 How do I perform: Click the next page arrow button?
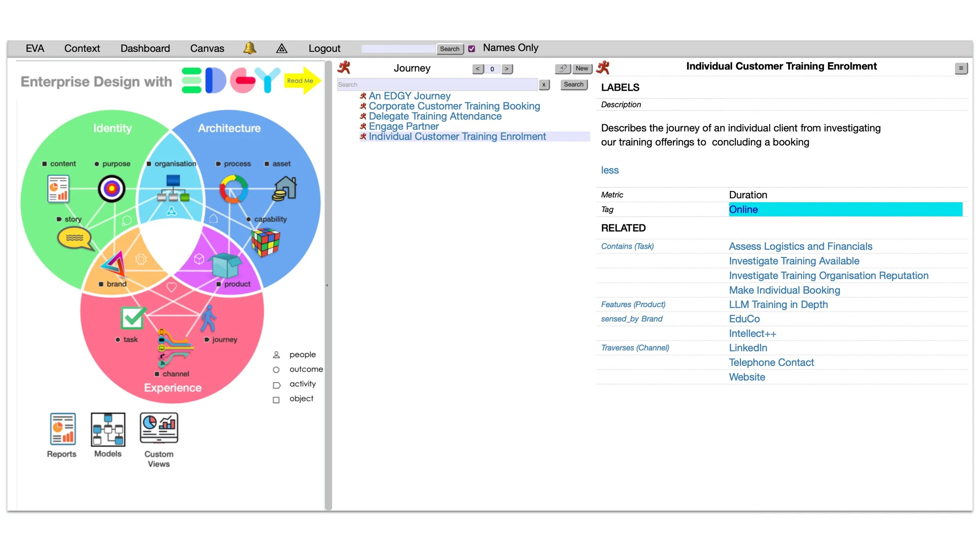click(506, 69)
